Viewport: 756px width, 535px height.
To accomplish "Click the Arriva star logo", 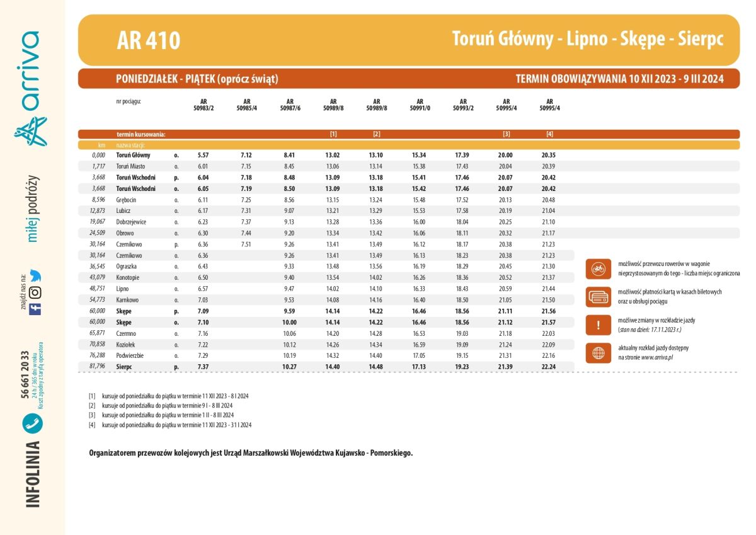I will tap(32, 133).
